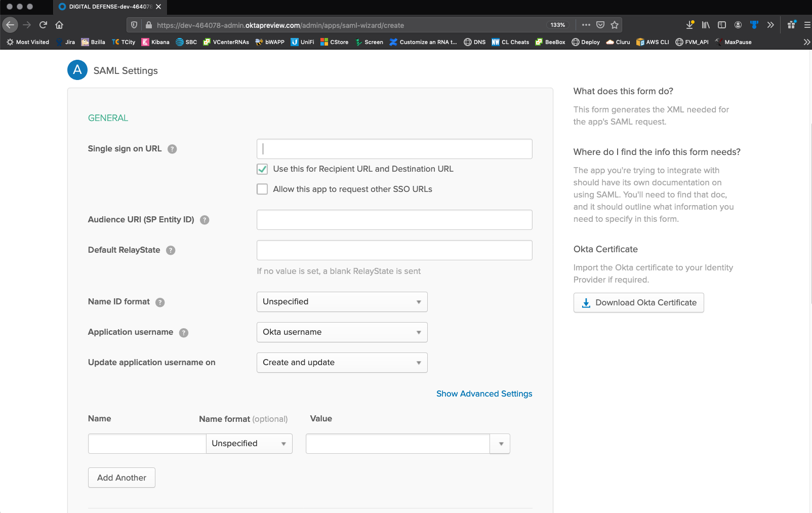Click the Default RelayState help icon
812x513 pixels.
[171, 250]
